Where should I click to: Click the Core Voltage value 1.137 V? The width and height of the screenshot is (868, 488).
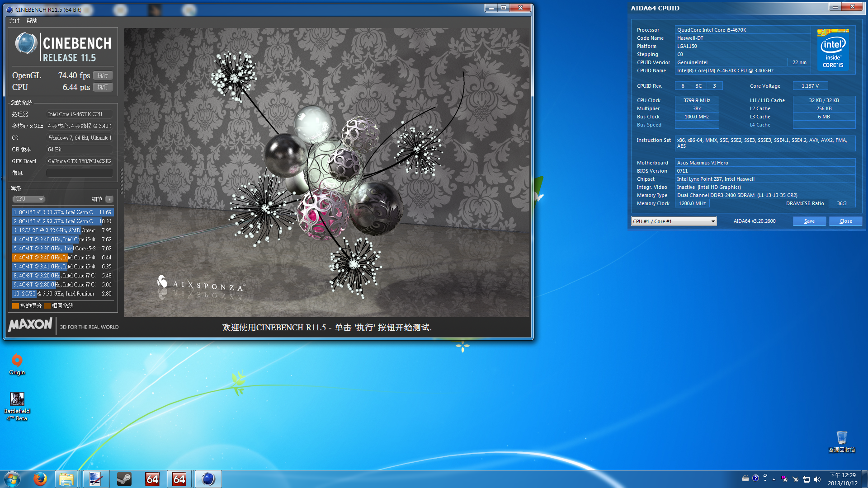810,86
